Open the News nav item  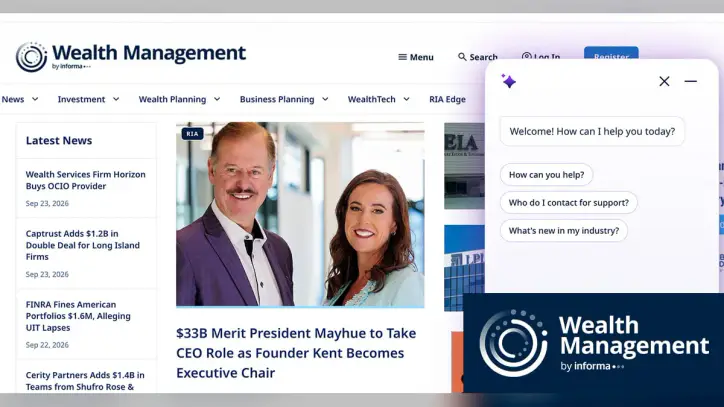click(x=13, y=99)
